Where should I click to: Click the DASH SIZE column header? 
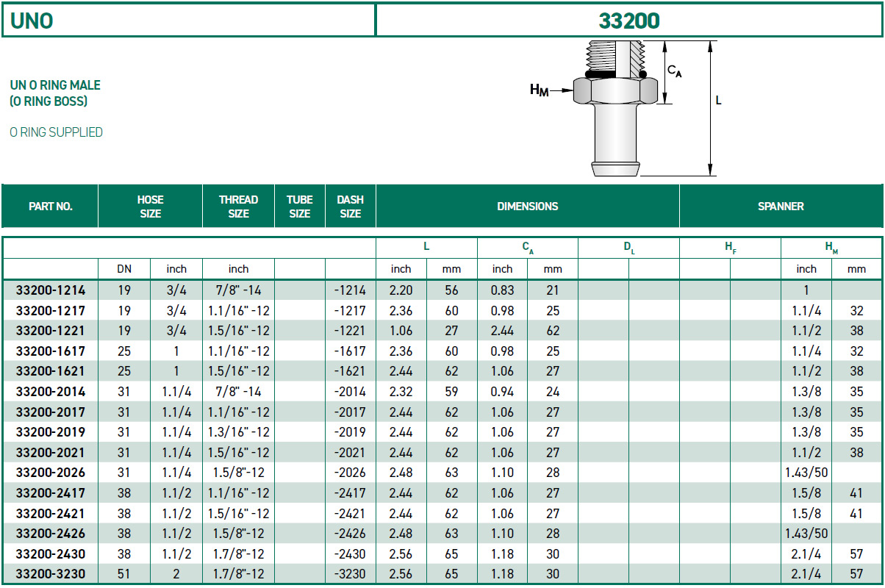coord(350,207)
